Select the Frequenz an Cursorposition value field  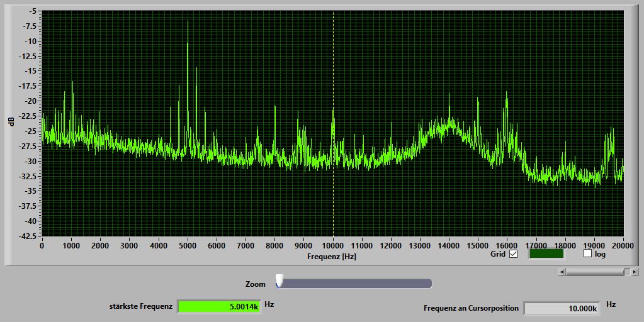562,308
